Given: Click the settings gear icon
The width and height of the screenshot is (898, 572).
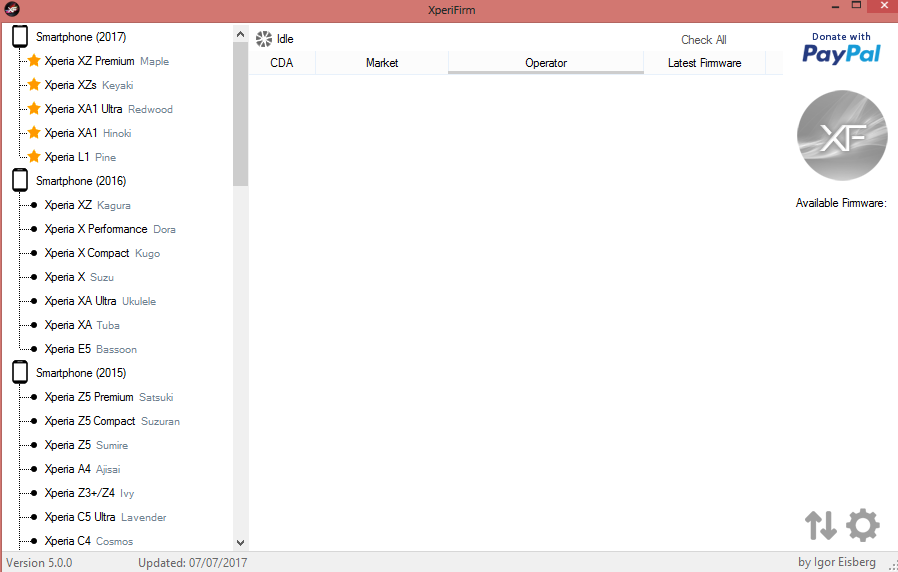Looking at the screenshot, I should click(x=862, y=525).
